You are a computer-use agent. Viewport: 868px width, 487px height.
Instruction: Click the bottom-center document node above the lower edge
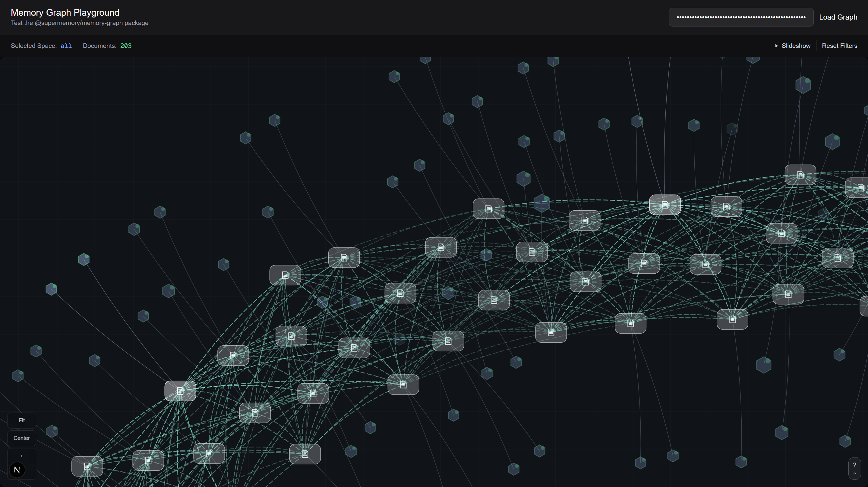(x=305, y=454)
